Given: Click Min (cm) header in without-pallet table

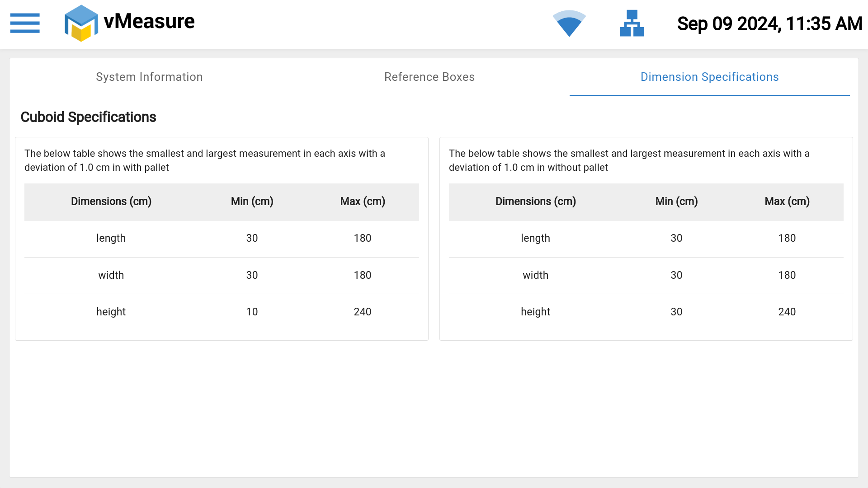Looking at the screenshot, I should (x=676, y=202).
